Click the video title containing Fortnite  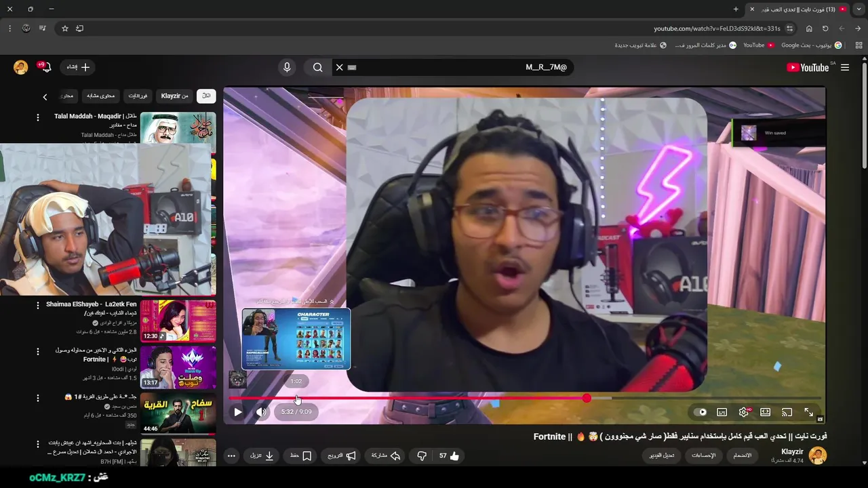[680, 436]
